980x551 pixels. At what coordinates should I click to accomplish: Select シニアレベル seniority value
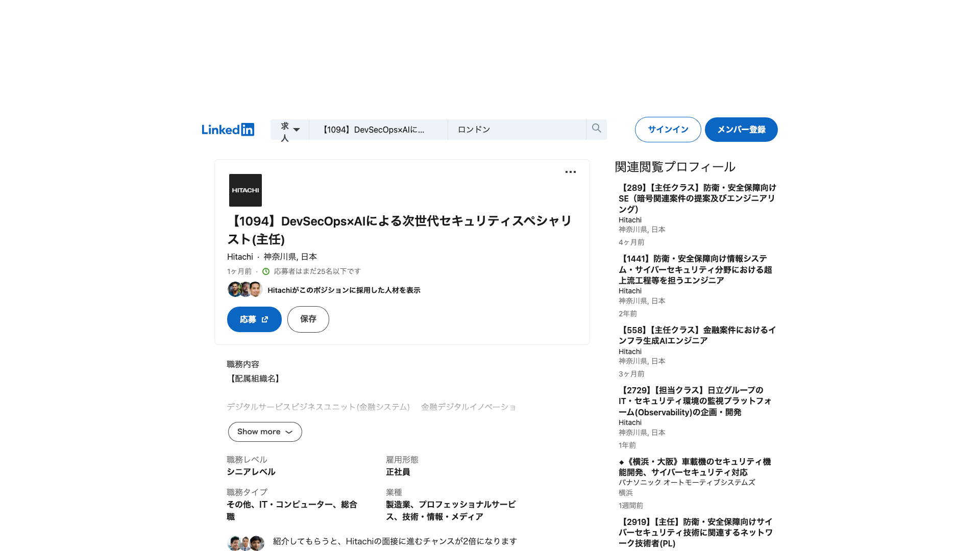point(251,472)
